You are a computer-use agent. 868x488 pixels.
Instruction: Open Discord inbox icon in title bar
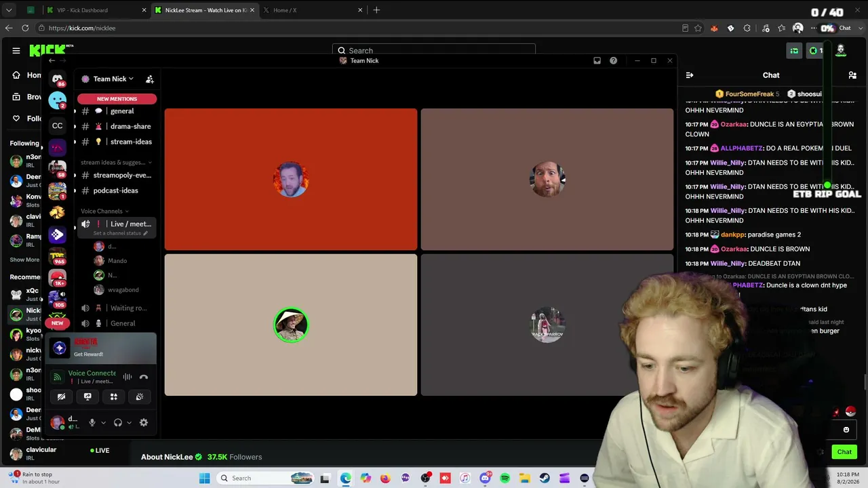pyautogui.click(x=597, y=60)
